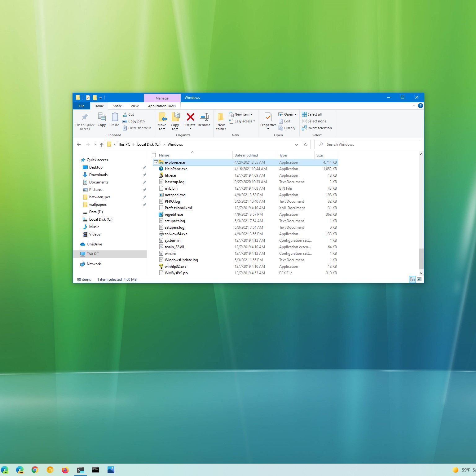Uncheck the explorer.exe checkbox

click(x=156, y=162)
